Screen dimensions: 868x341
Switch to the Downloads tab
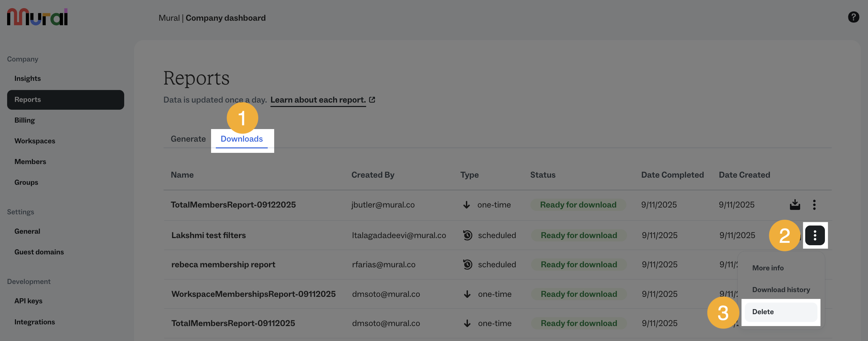pyautogui.click(x=242, y=139)
